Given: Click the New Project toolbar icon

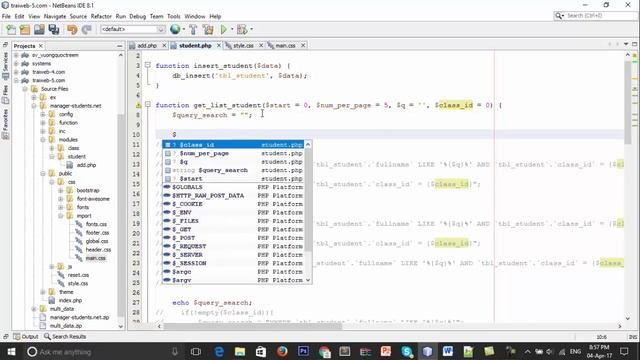Looking at the screenshot, I should [25, 29].
